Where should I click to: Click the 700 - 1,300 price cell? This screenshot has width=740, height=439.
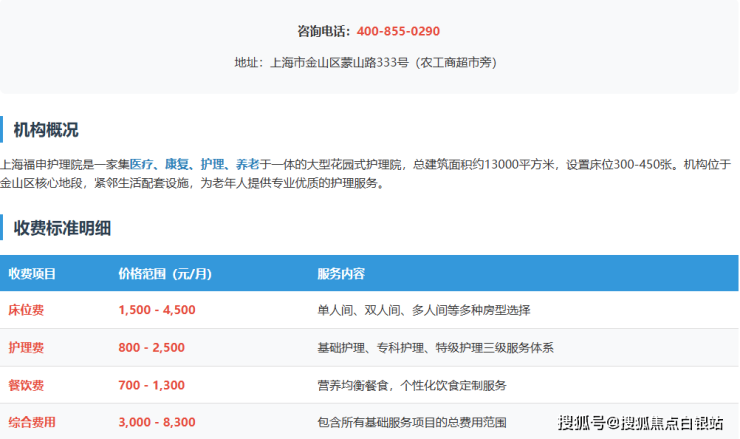151,385
